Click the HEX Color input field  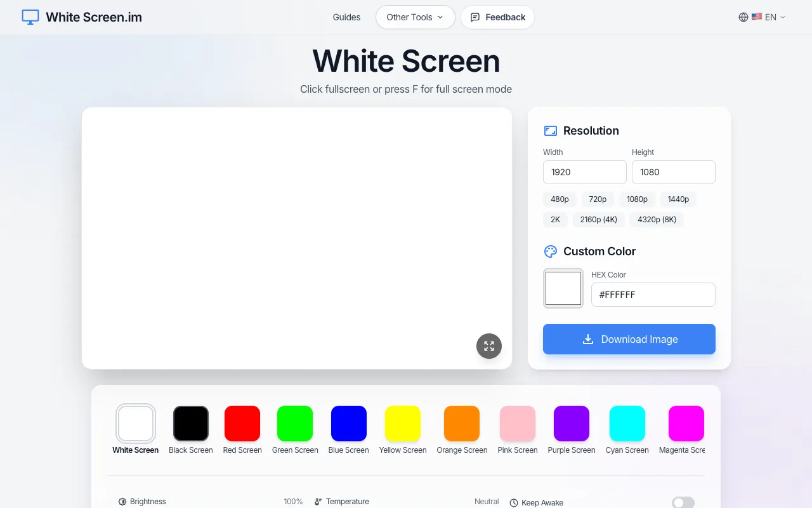click(x=653, y=295)
